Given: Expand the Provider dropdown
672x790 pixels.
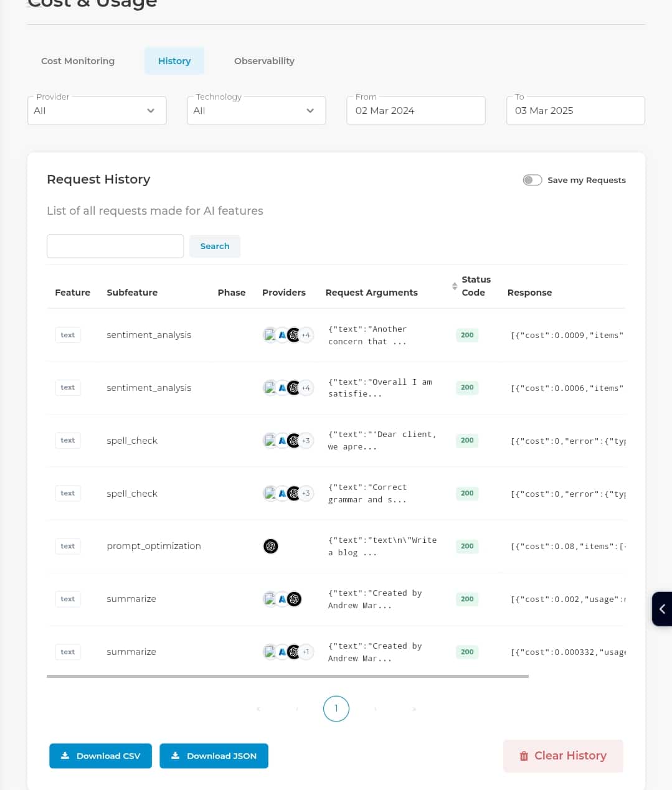Looking at the screenshot, I should (x=97, y=110).
